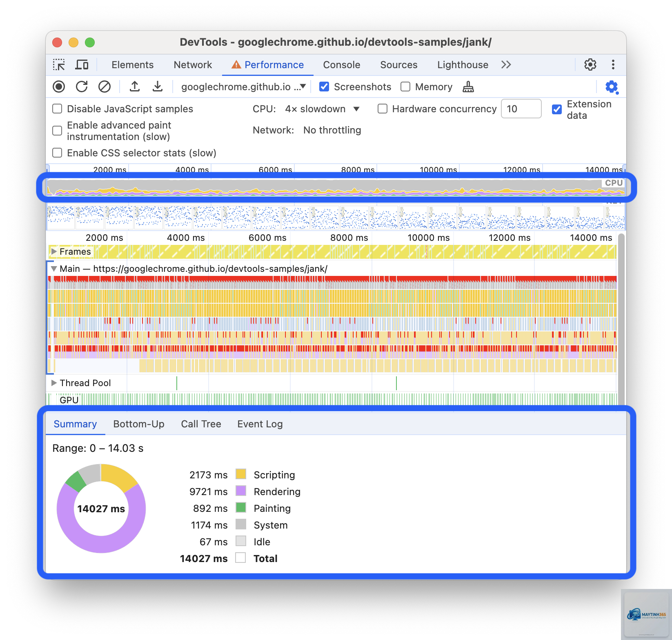
Task: Toggle the Screenshots checkbox
Action: point(324,87)
